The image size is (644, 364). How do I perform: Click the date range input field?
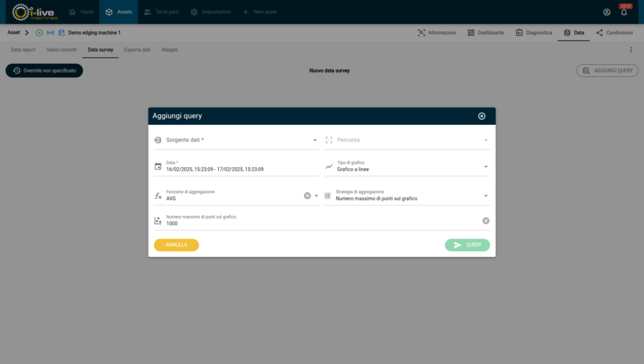(239, 169)
